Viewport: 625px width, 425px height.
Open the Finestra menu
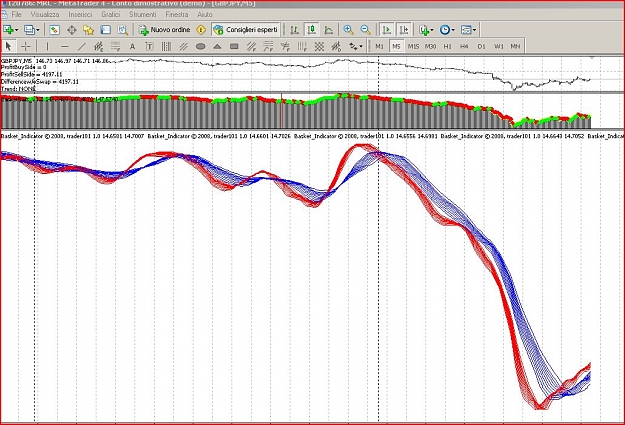coord(177,14)
